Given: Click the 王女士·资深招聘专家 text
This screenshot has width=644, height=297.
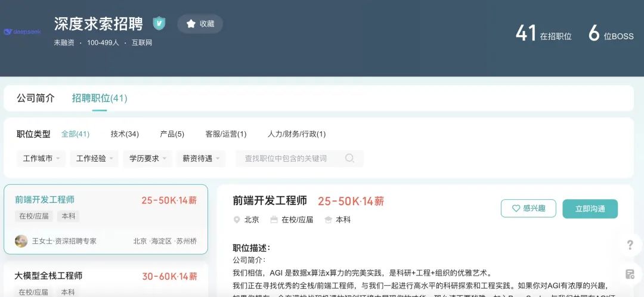Looking at the screenshot, I should pyautogui.click(x=64, y=241).
